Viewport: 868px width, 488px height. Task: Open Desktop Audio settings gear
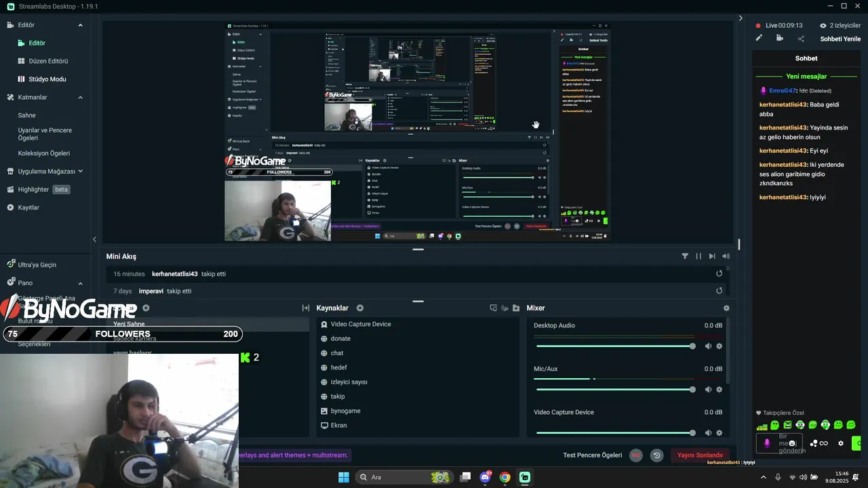[719, 346]
